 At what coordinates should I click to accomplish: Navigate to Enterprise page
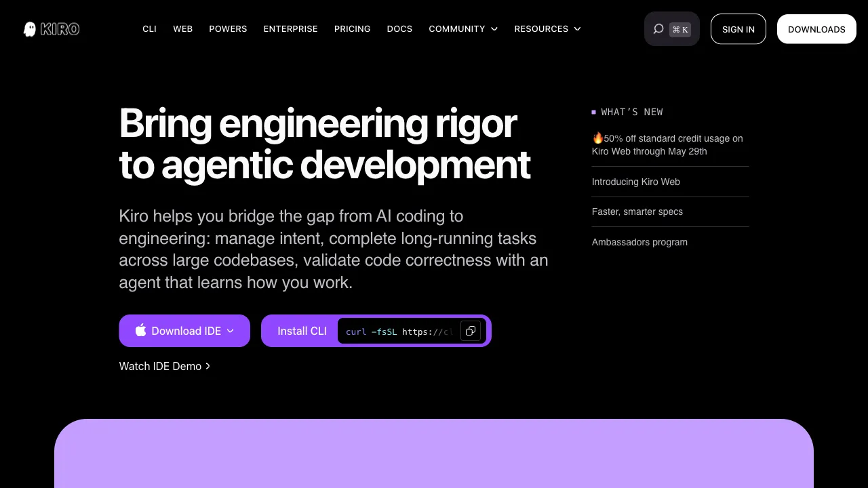pos(291,29)
